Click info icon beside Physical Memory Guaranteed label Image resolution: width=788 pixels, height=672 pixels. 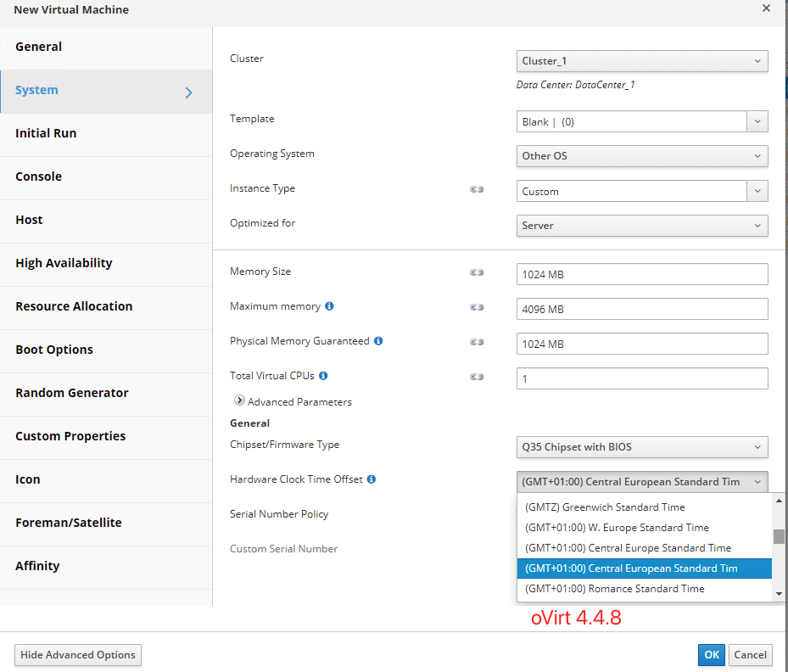pos(378,341)
